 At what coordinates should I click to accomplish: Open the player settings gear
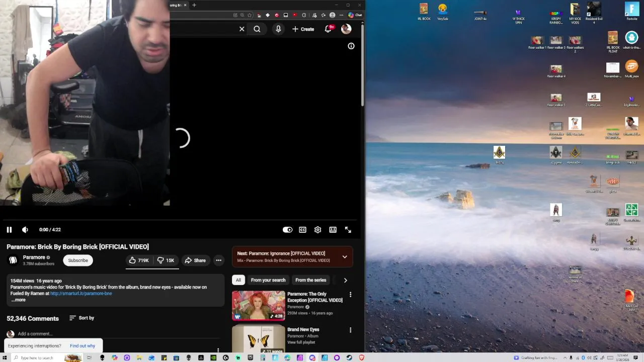[x=317, y=230]
